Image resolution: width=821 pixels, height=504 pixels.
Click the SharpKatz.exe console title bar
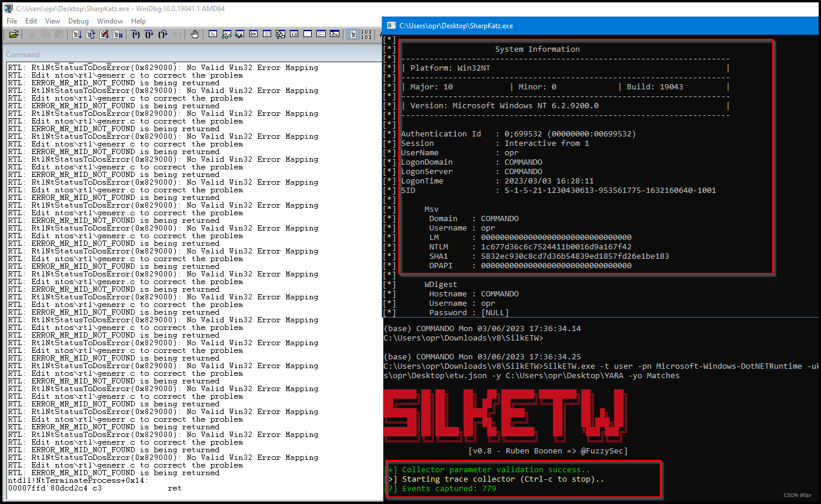[602, 25]
